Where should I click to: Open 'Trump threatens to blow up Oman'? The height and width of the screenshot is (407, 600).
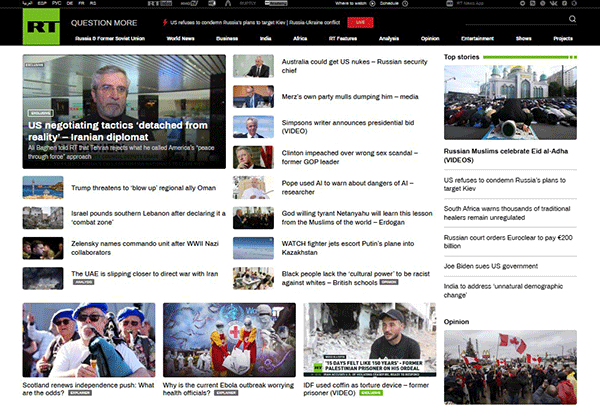(x=143, y=187)
